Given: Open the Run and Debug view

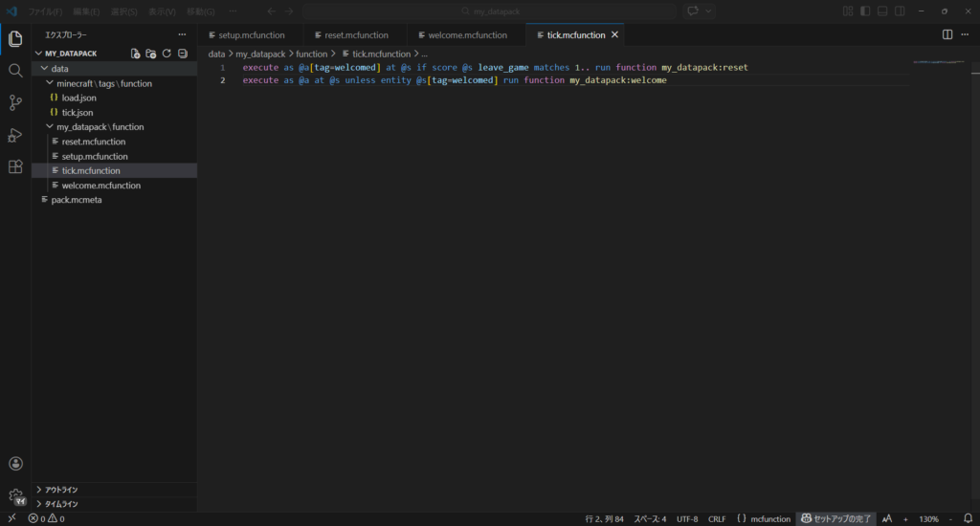Looking at the screenshot, I should click(15, 135).
